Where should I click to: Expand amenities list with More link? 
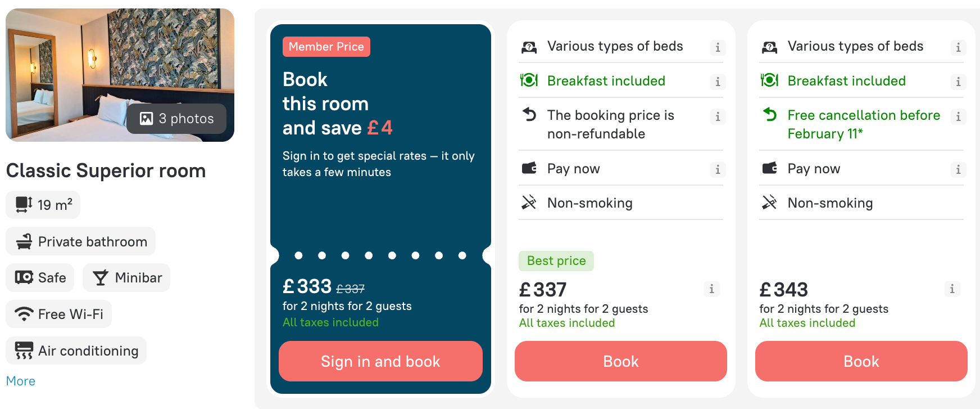21,381
